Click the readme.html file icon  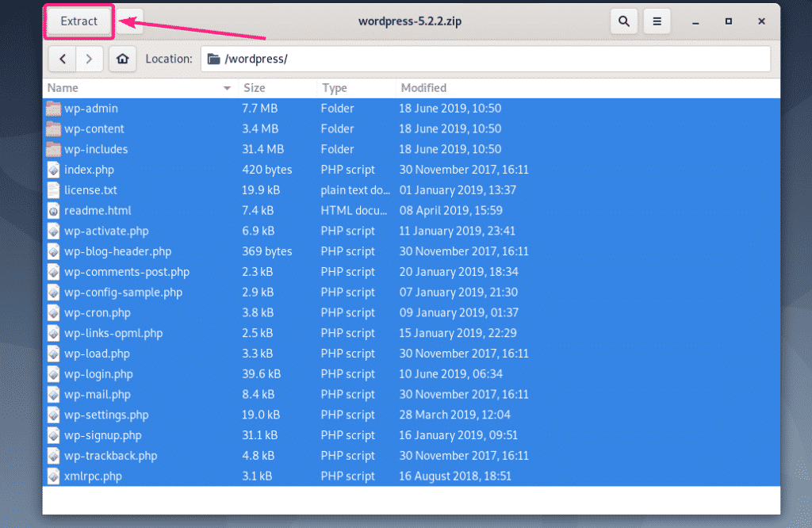coord(53,211)
